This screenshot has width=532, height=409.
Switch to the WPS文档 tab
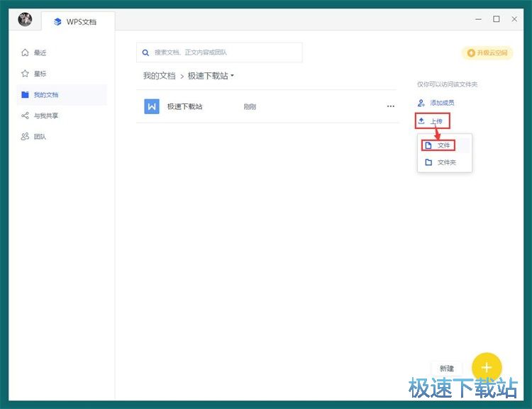pyautogui.click(x=78, y=21)
